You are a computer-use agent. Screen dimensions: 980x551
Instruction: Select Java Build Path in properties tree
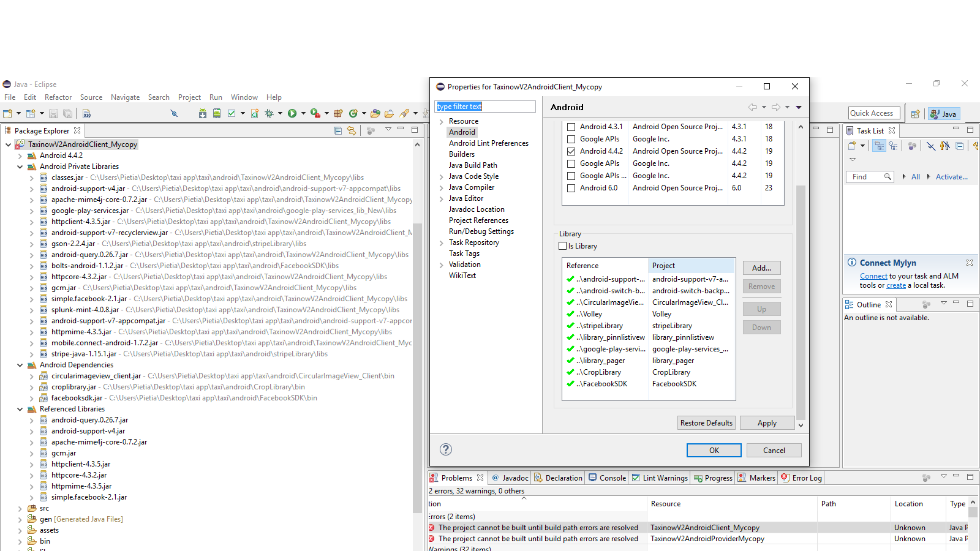tap(472, 165)
